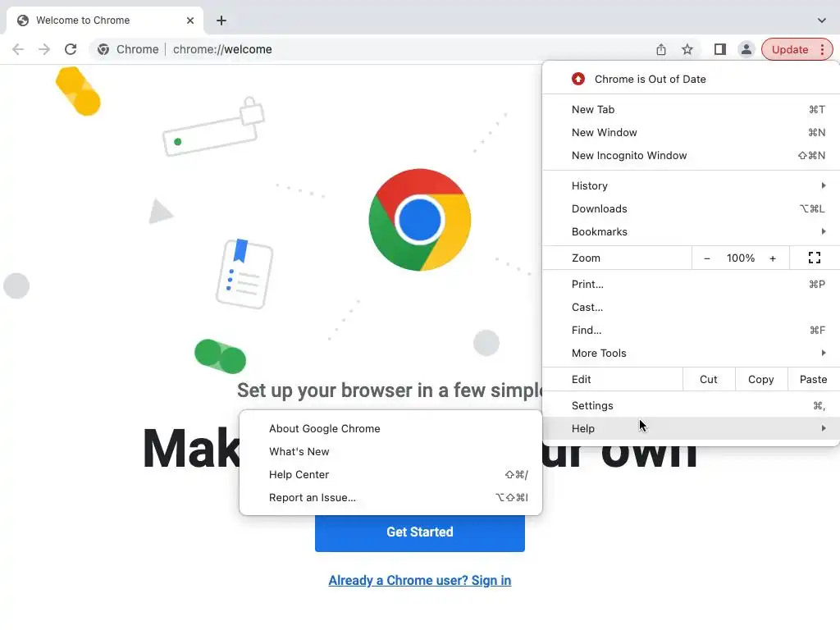Open Help Center from submenu
Image resolution: width=840 pixels, height=630 pixels.
(390, 475)
